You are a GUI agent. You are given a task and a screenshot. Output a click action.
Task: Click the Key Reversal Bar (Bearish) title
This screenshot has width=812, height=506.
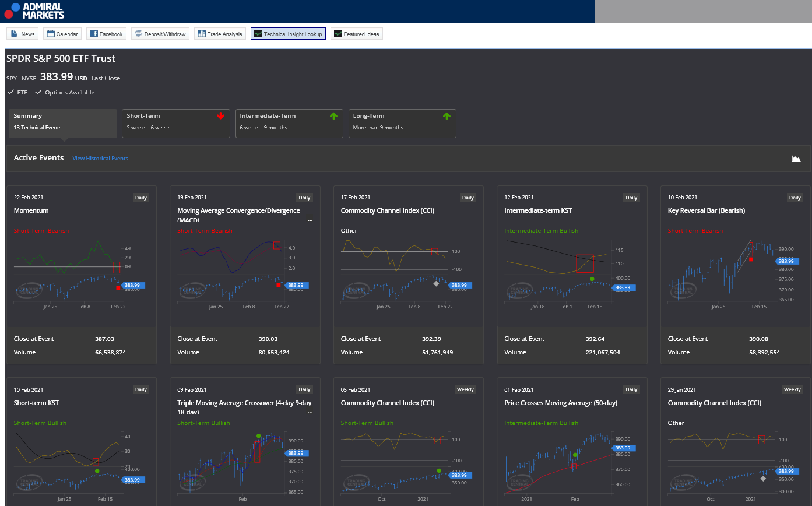coord(706,210)
